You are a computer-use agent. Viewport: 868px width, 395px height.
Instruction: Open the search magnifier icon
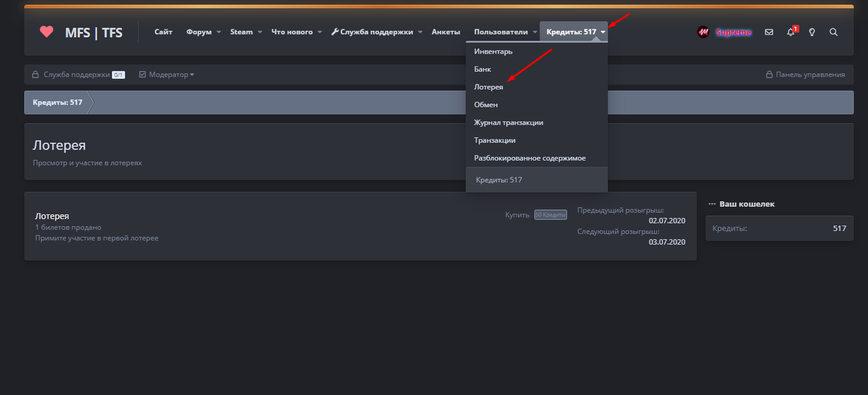tap(834, 32)
